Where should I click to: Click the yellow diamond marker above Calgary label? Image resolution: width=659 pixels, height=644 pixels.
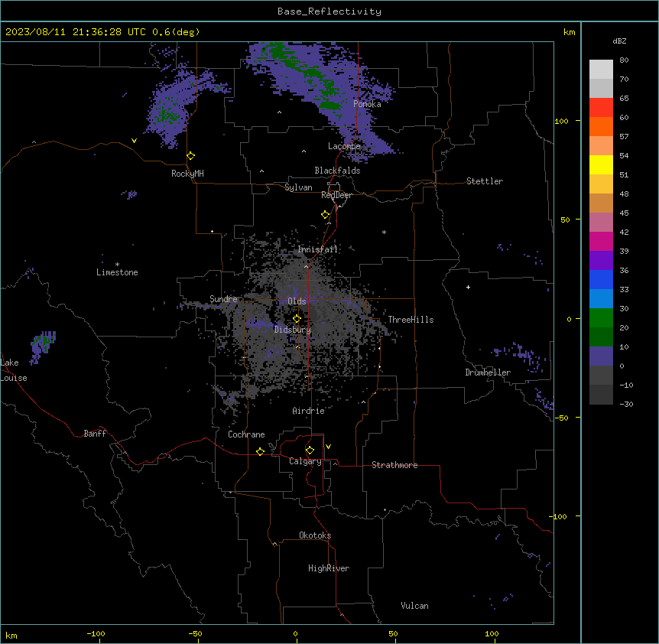click(310, 450)
